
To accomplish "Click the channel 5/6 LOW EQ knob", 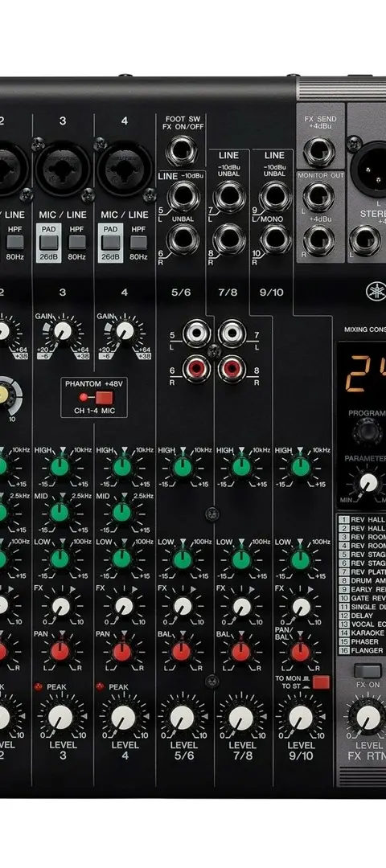I will [183, 559].
